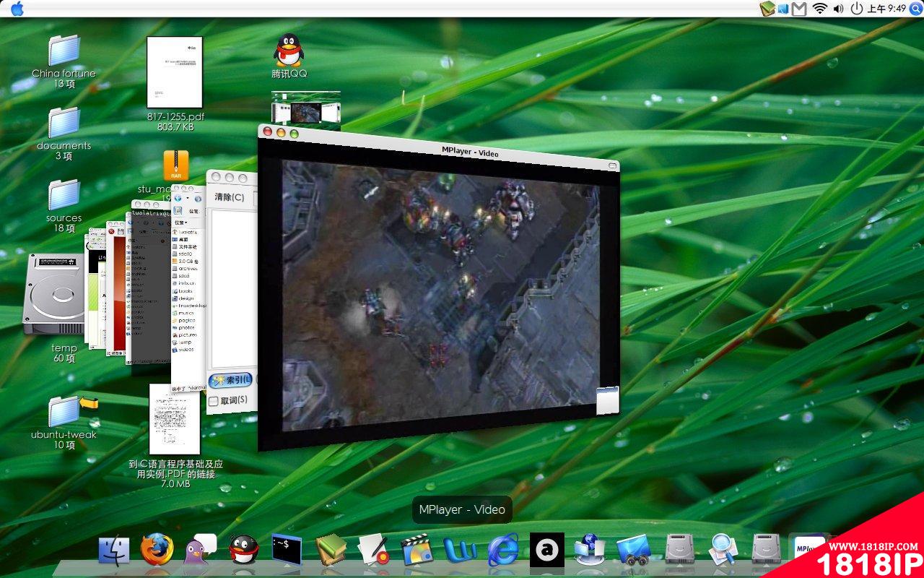
Task: Open the search magnifier in menu bar
Action: pos(915,9)
